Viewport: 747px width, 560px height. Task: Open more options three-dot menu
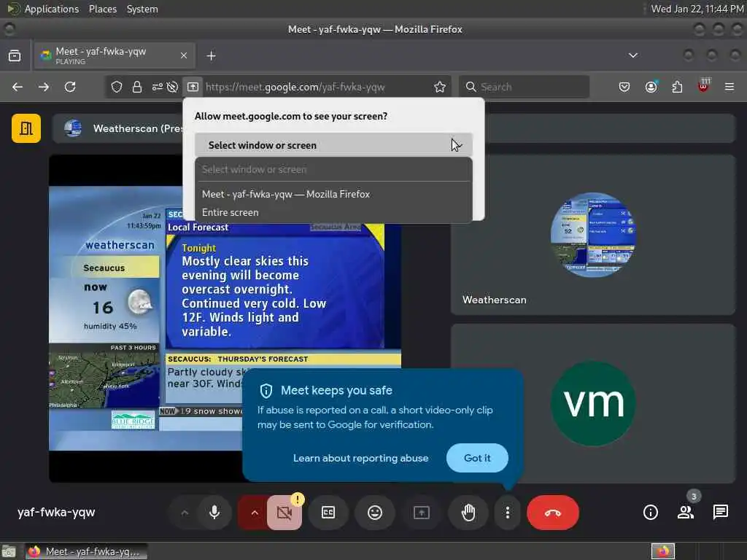[x=508, y=513]
